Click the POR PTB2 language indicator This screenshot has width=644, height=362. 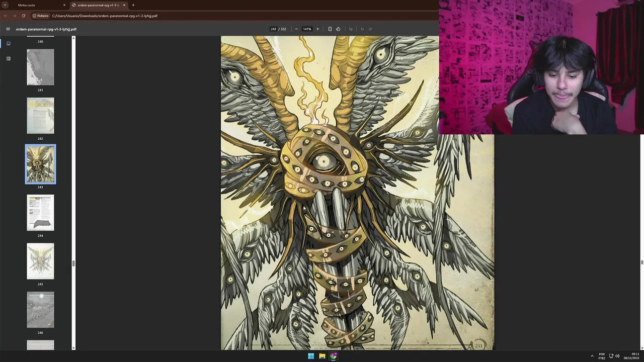click(602, 356)
